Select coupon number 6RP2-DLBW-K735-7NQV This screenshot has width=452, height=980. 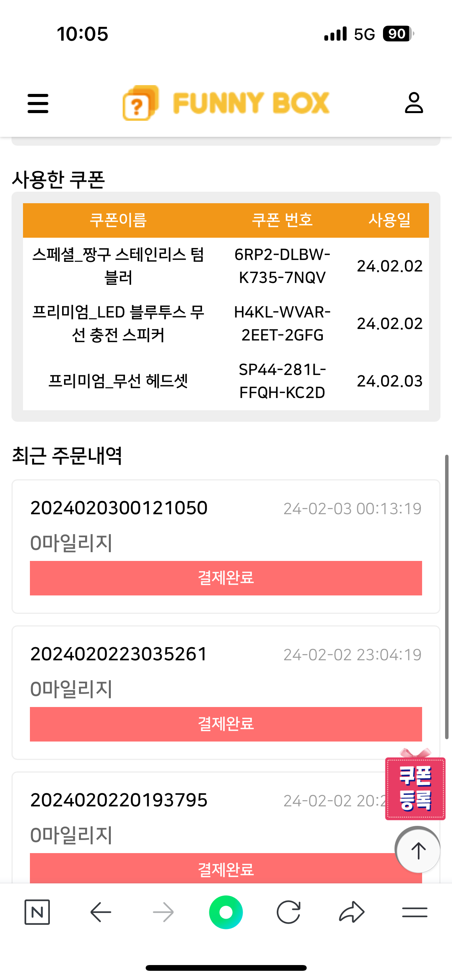coord(282,266)
